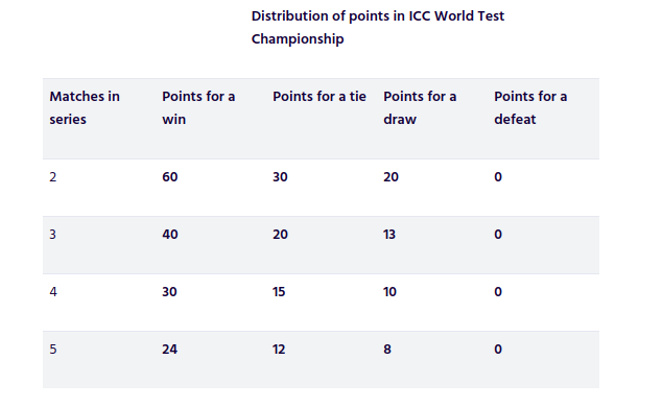Viewport: 659px width, 400px height.
Task: Click the 'Points for a draw' header
Action: [419, 107]
